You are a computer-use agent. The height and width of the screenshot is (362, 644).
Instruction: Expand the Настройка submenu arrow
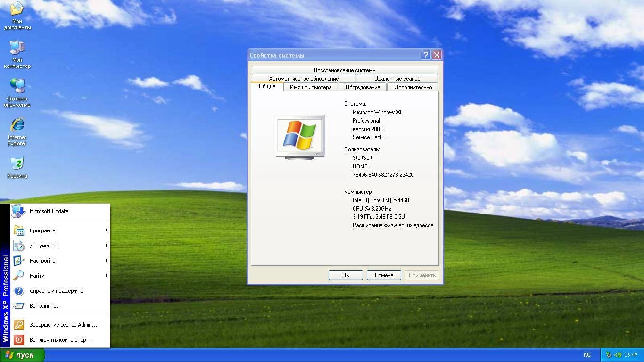[x=107, y=261]
